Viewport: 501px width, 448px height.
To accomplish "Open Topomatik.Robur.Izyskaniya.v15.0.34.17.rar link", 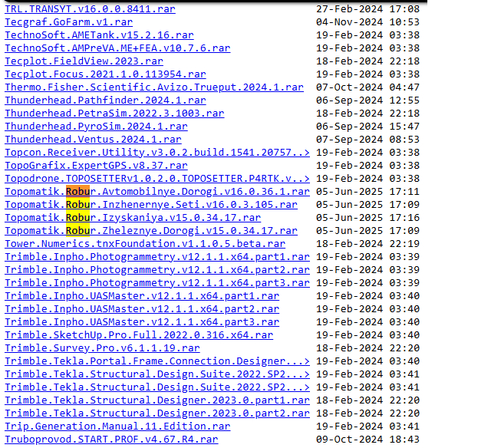I will pyautogui.click(x=133, y=218).
